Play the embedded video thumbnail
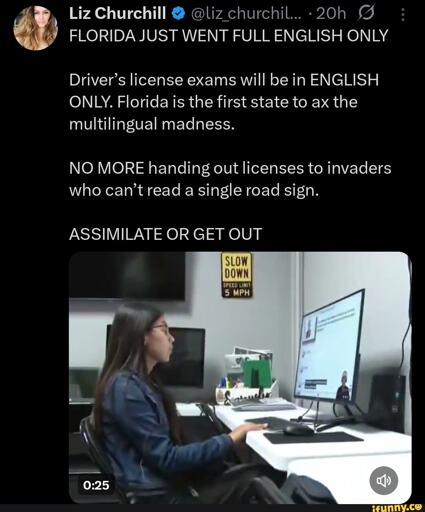The width and height of the screenshot is (425, 512). (240, 377)
